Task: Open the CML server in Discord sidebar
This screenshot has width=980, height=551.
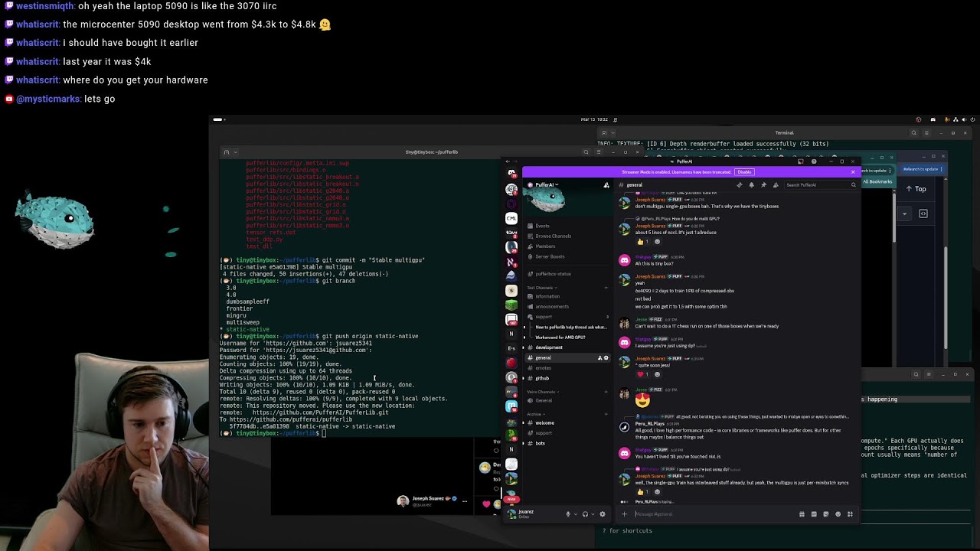Action: (511, 218)
